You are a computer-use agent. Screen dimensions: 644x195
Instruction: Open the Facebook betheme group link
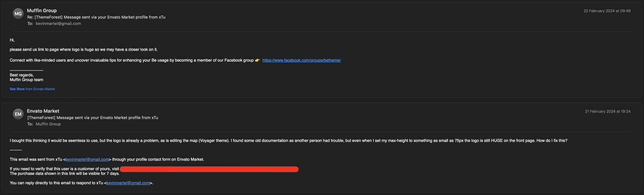point(301,60)
